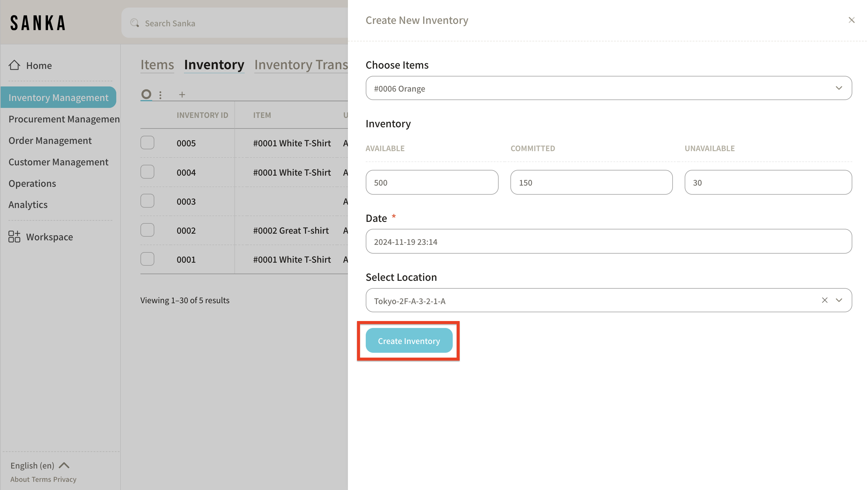This screenshot has width=868, height=490.
Task: Open the Privacy link in footer
Action: [65, 479]
